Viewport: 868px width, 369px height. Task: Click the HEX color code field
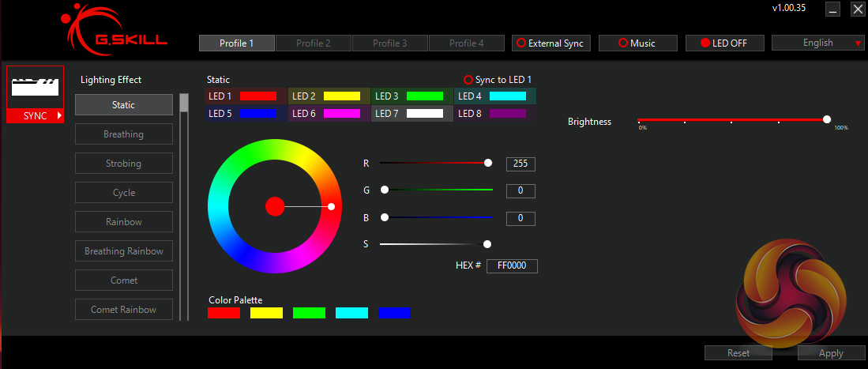(512, 266)
